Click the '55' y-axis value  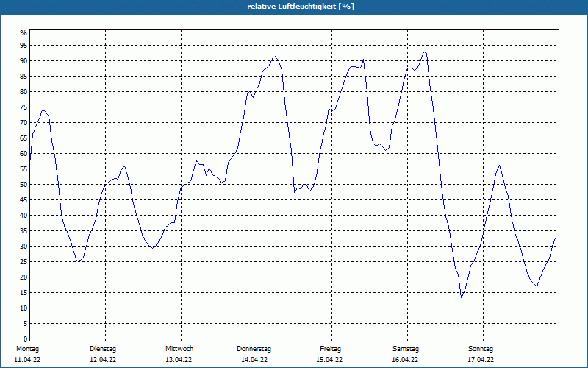(24, 169)
